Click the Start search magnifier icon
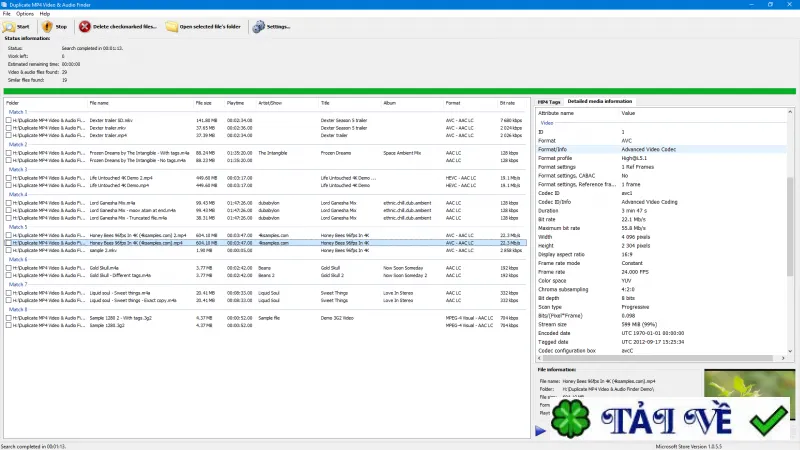The height and width of the screenshot is (450, 800). pyautogui.click(x=9, y=27)
